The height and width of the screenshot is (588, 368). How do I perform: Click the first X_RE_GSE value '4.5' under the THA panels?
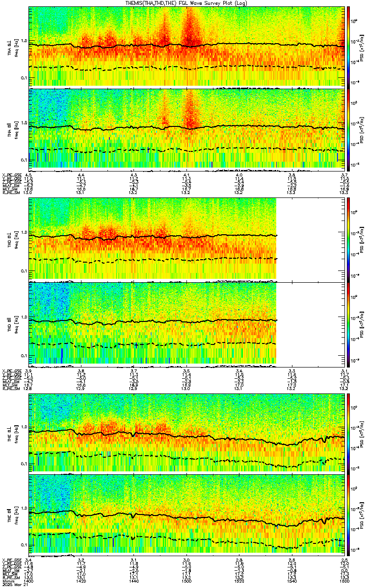(29, 175)
